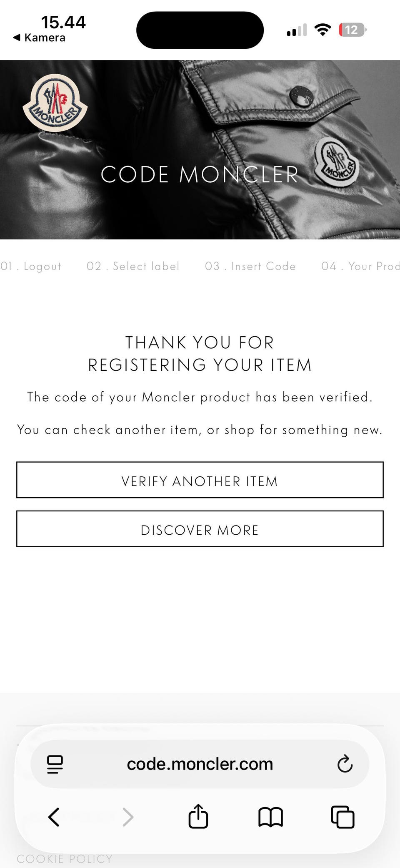Go back to previous page in Safari
The image size is (400, 868).
click(54, 817)
